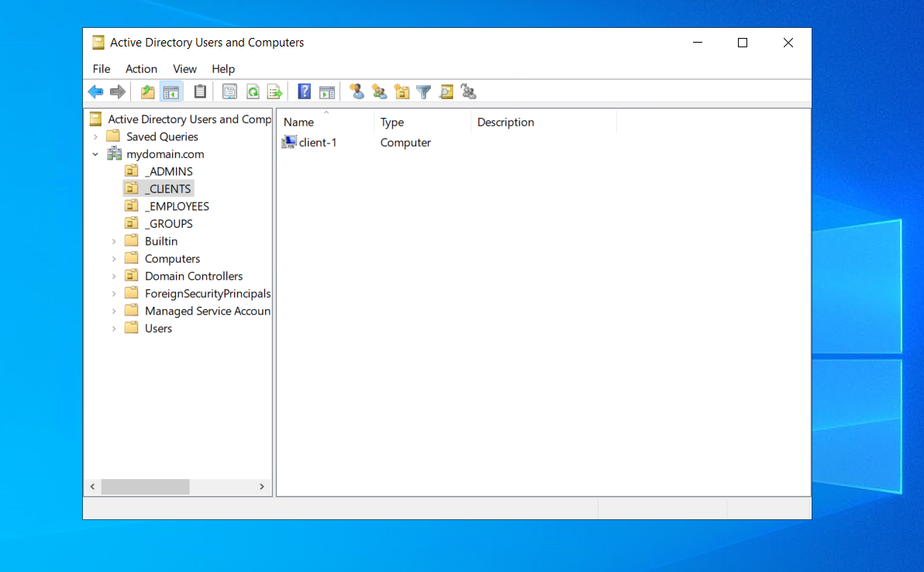Screen dimensions: 924x572
Task: Create a new organizational unit icon
Action: point(402,92)
